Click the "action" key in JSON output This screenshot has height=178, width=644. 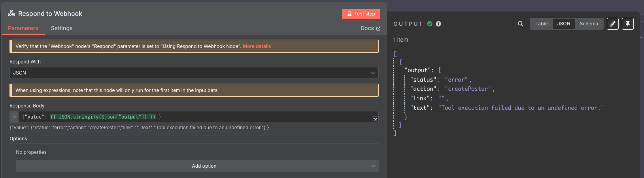[x=423, y=89]
